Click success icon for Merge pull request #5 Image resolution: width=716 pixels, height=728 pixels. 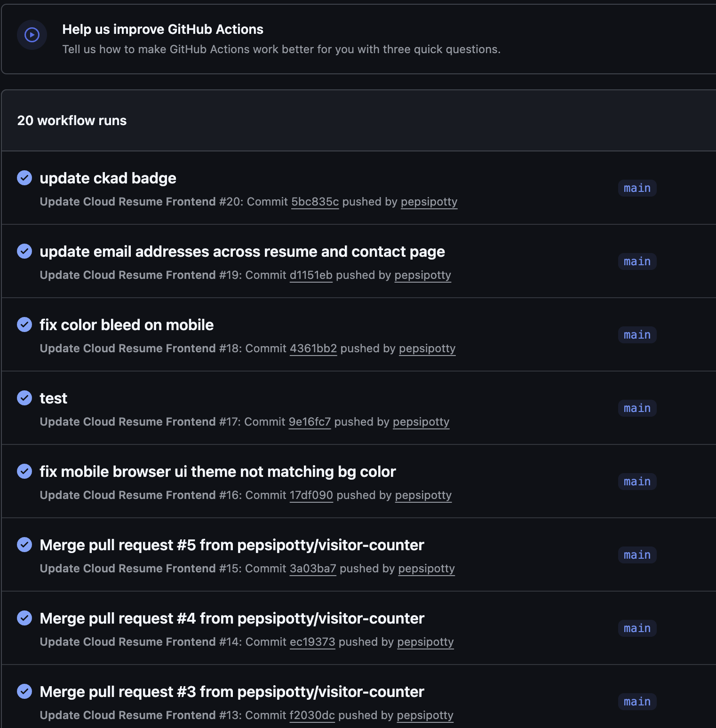coord(24,545)
